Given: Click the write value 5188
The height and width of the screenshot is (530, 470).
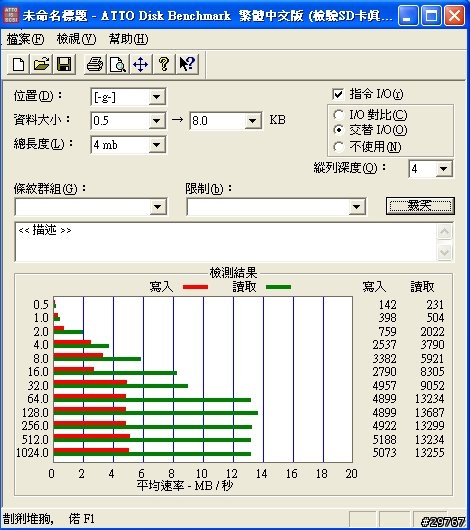Looking at the screenshot, I should pyautogui.click(x=384, y=439).
